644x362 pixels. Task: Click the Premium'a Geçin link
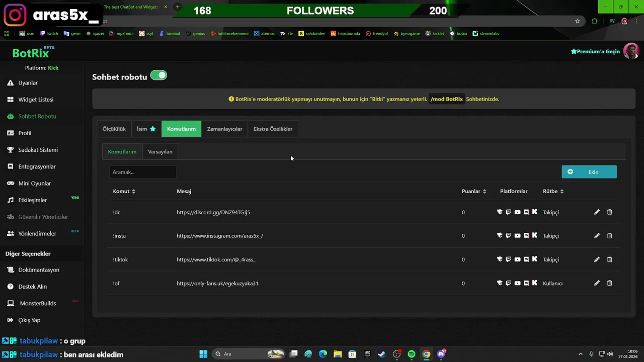coord(595,52)
